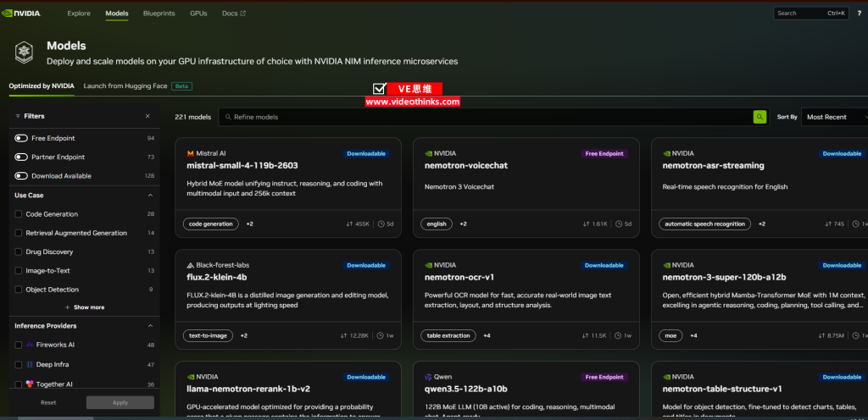This screenshot has height=420, width=868.
Task: Click the plus icon beside Show more
Action: (68, 307)
